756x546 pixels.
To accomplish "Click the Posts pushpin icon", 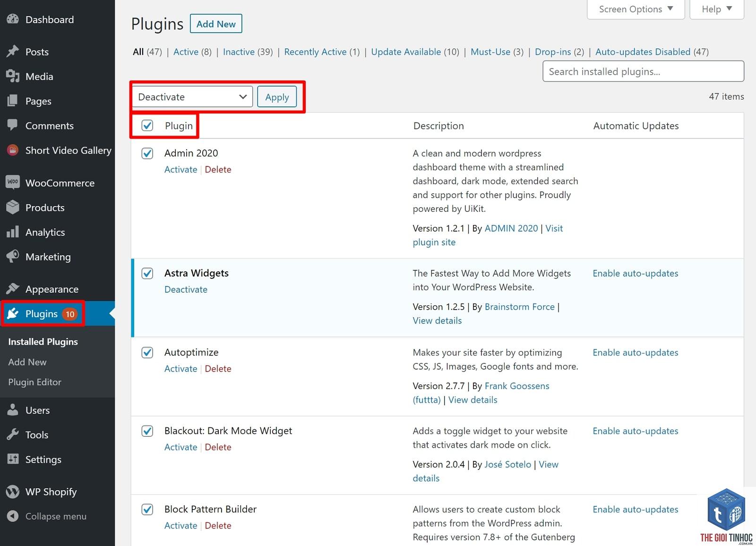I will click(13, 52).
